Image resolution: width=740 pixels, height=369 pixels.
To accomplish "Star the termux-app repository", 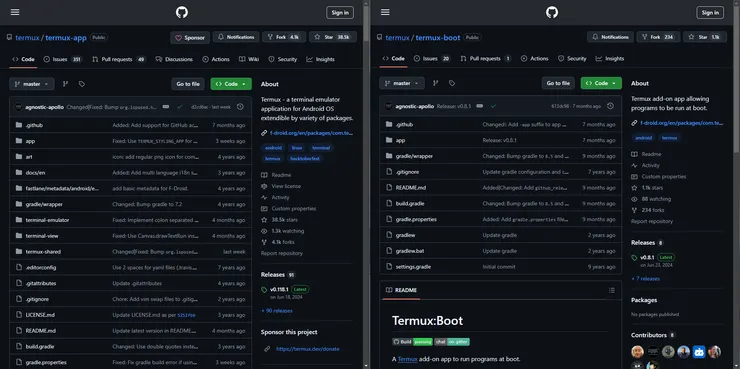I will pyautogui.click(x=333, y=37).
